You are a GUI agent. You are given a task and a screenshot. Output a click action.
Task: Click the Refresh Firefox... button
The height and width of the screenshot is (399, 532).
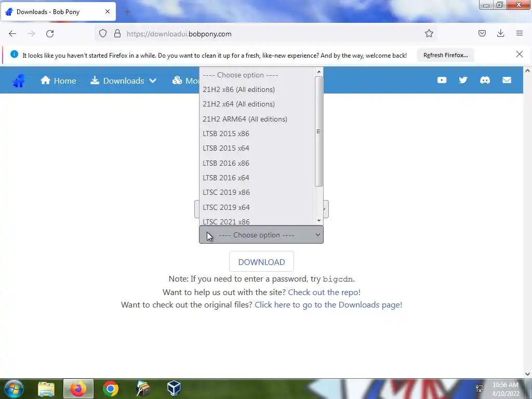click(445, 55)
